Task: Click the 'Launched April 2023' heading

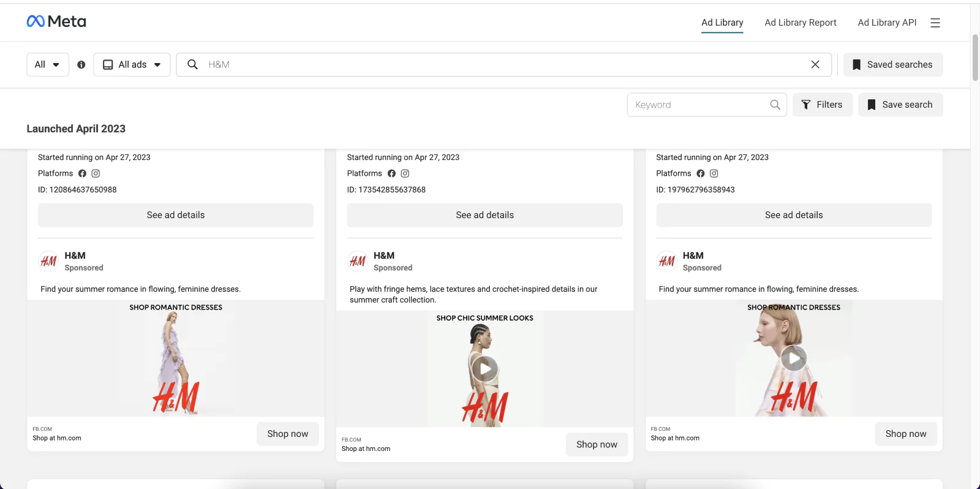Action: coord(76,129)
